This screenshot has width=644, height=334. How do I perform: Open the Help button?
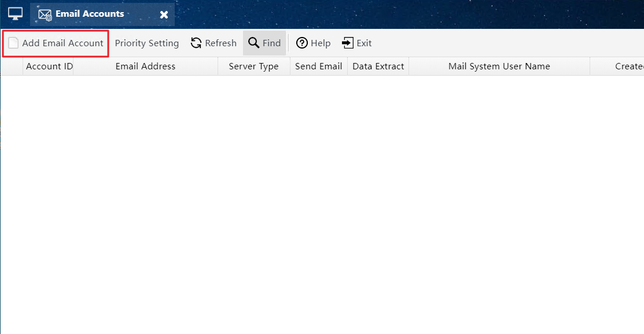(314, 43)
